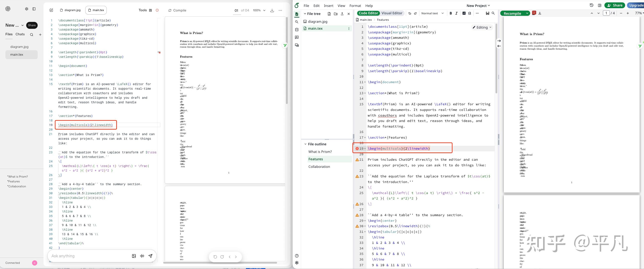Screen dimensions: 644x269
Task: Open Prism Tools grid icon
Action: pyautogui.click(x=150, y=10)
